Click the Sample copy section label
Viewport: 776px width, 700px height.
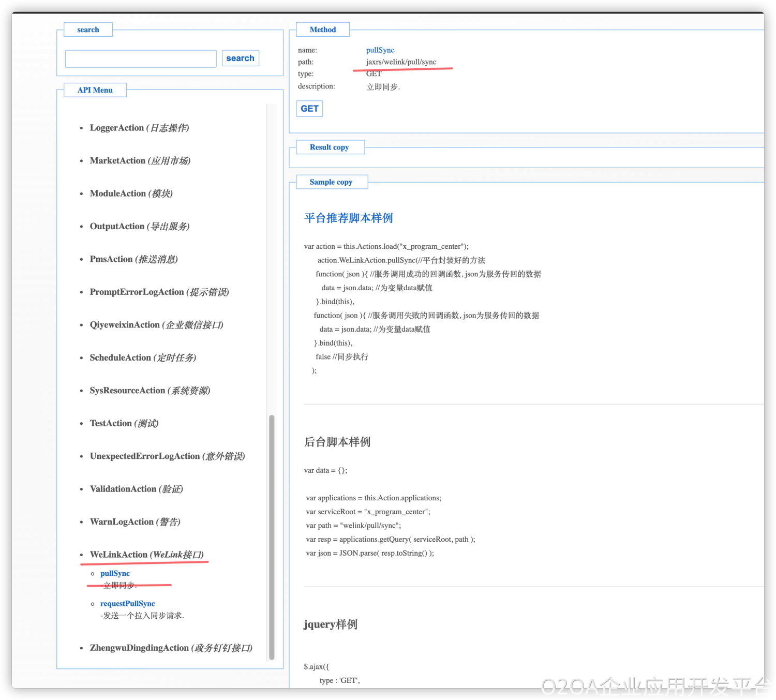(x=331, y=182)
